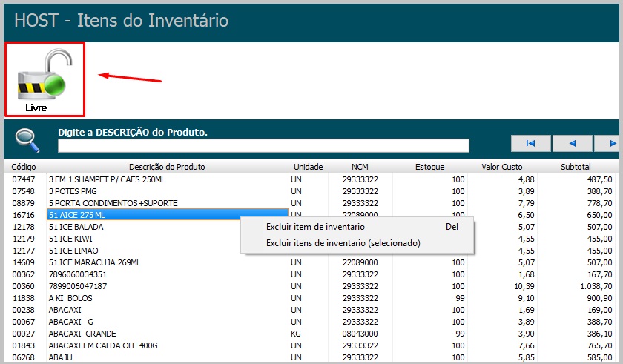Click valor custo 10,39
The image size is (623, 364).
[524, 286]
